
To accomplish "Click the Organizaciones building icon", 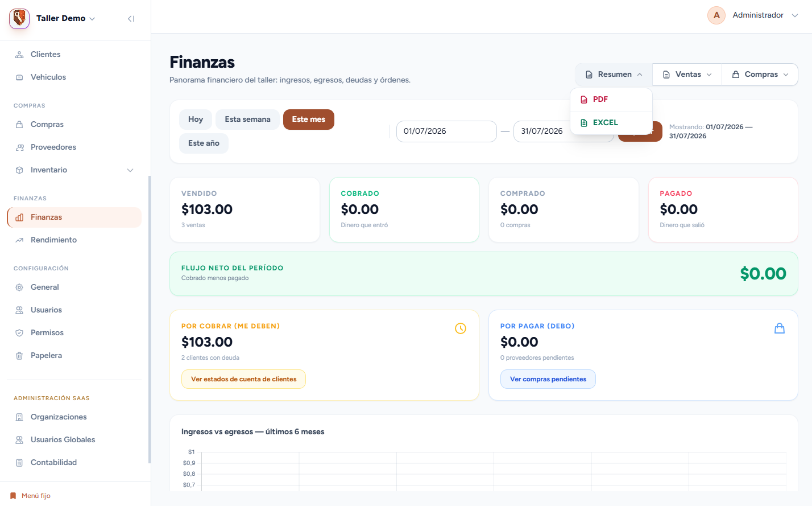I will [x=19, y=417].
